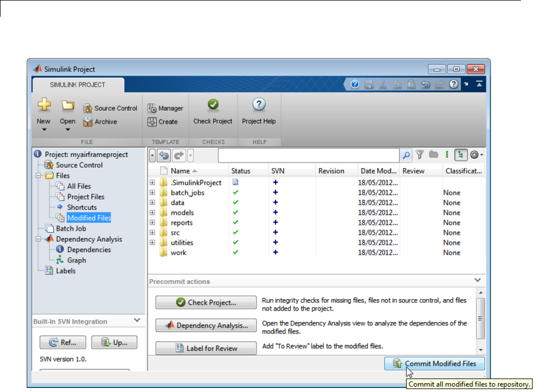Click the Archive toolstrip button
This screenshot has width=535, height=392.
point(100,122)
